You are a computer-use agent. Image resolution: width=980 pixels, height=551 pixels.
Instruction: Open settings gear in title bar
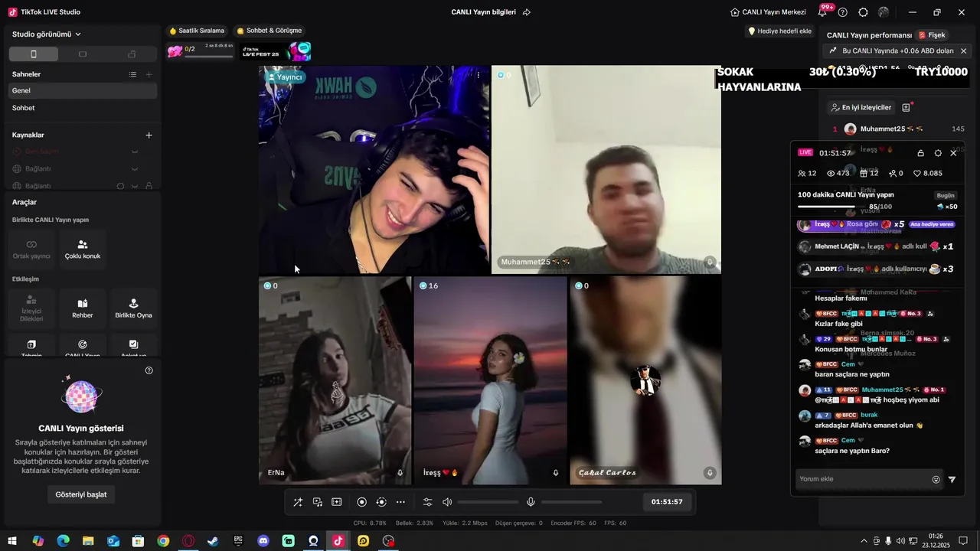click(863, 12)
